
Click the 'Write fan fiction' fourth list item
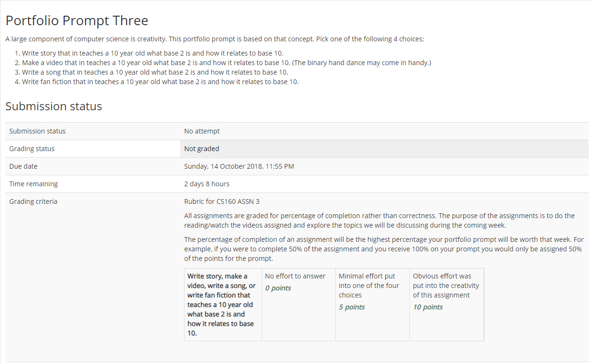[x=160, y=82]
